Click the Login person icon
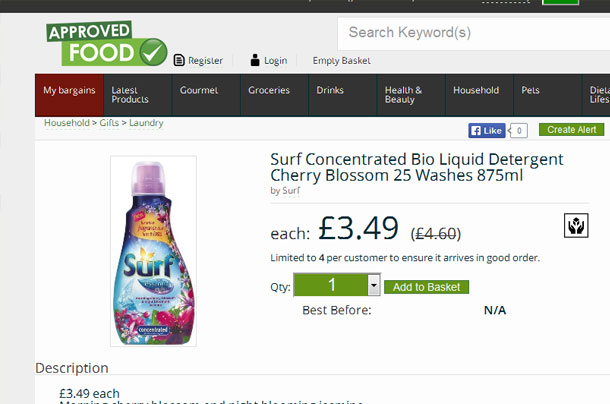 255,60
